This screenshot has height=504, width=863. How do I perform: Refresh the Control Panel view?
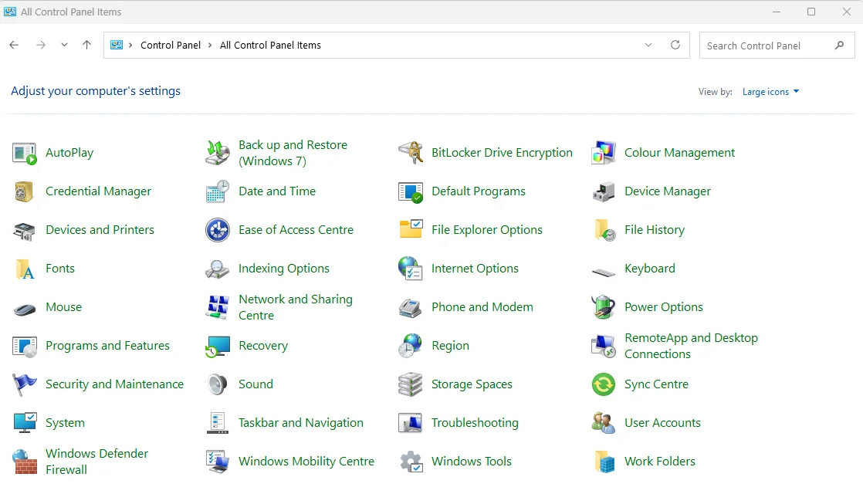pos(675,45)
